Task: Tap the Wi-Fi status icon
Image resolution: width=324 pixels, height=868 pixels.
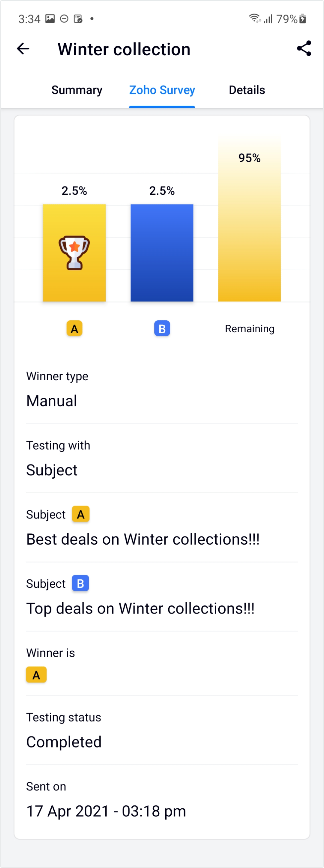Action: (x=255, y=18)
